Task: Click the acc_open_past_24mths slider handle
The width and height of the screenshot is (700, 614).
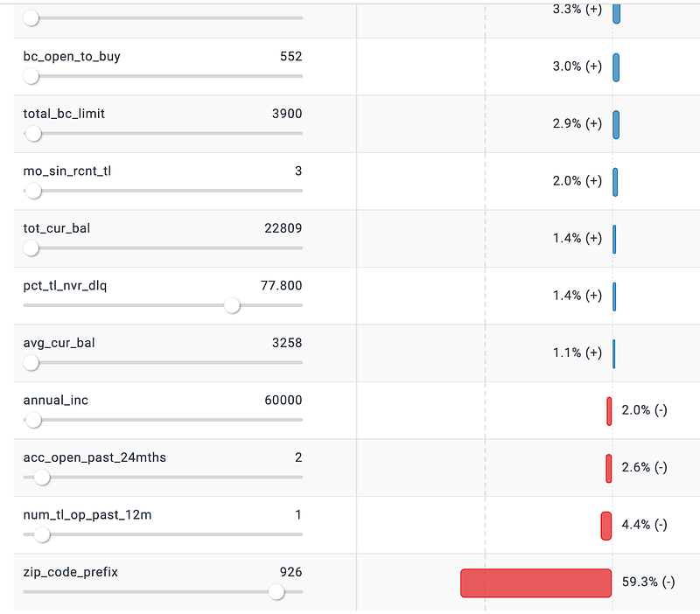Action: click(x=42, y=478)
